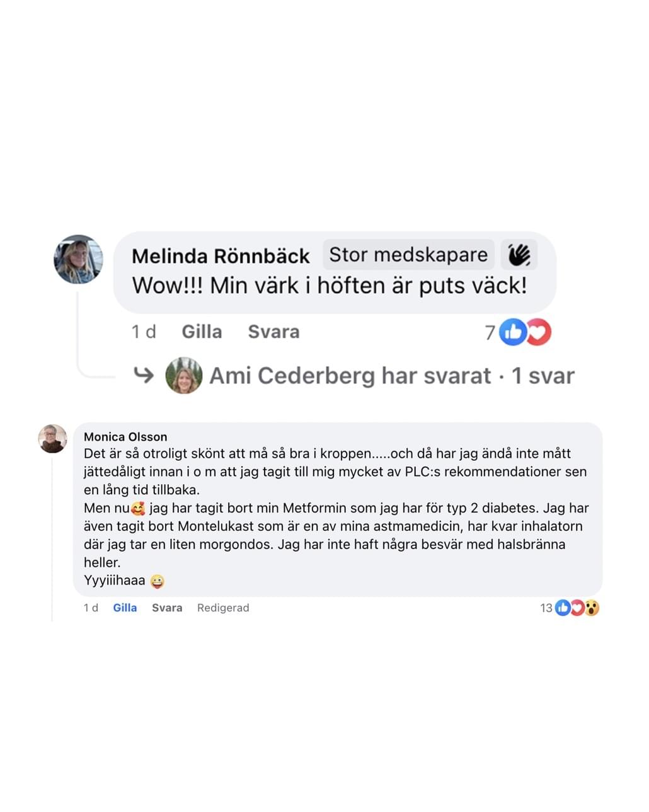Click the Stor medskapare badge
This screenshot has height=812, width=649.
[408, 255]
